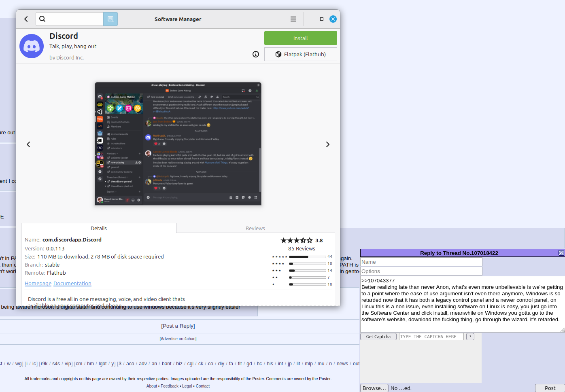Open the /diy/ board link
The width and height of the screenshot is (565, 392).
[x=221, y=364]
